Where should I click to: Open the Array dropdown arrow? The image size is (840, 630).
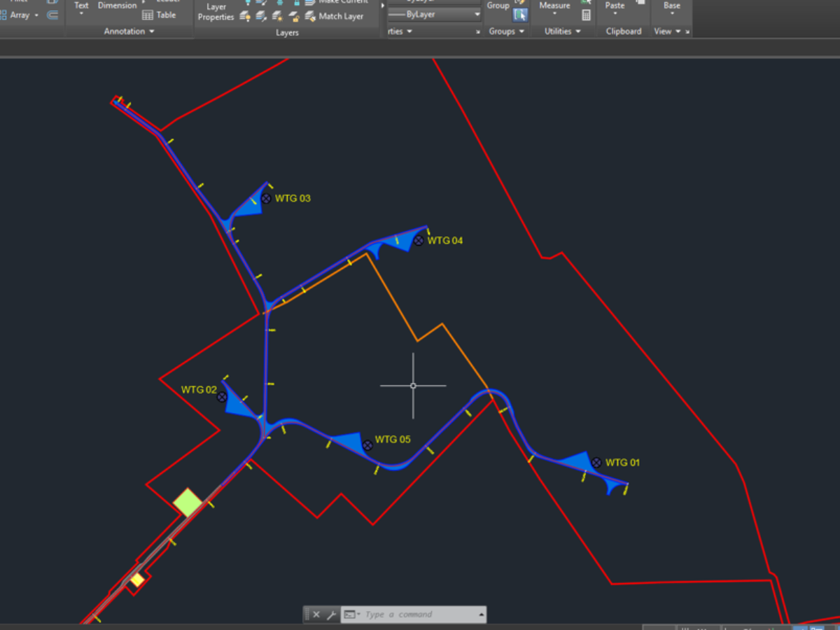[x=36, y=15]
